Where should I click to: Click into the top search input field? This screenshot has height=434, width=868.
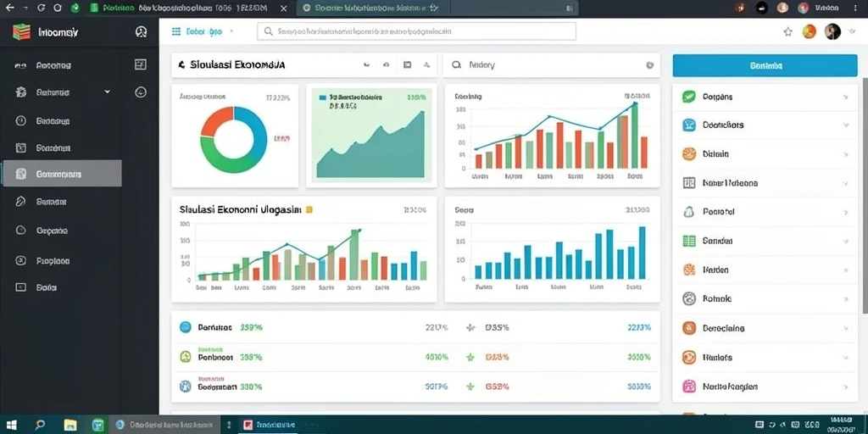[x=416, y=31]
